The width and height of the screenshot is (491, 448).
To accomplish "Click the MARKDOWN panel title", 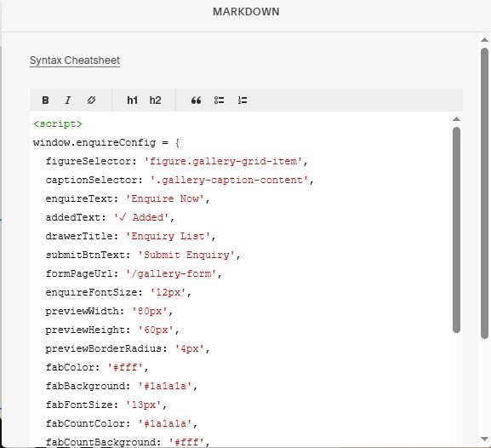I will 246,12.
